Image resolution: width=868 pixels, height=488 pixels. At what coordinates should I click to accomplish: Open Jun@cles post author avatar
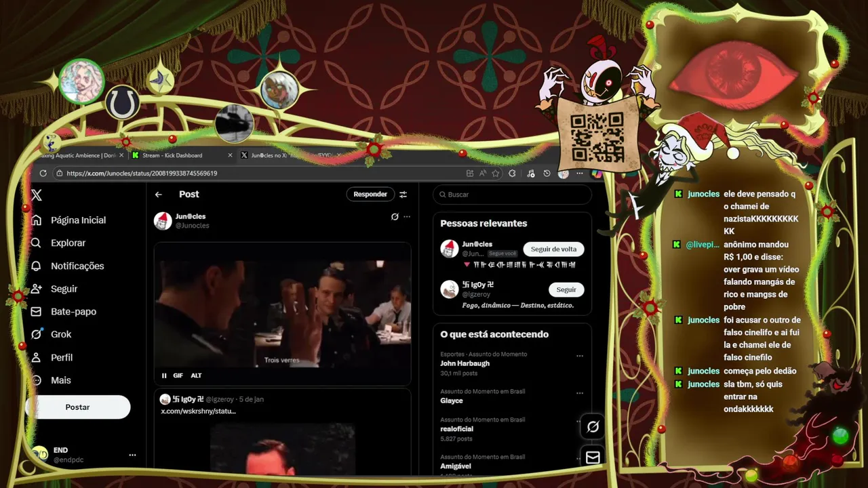click(x=163, y=221)
